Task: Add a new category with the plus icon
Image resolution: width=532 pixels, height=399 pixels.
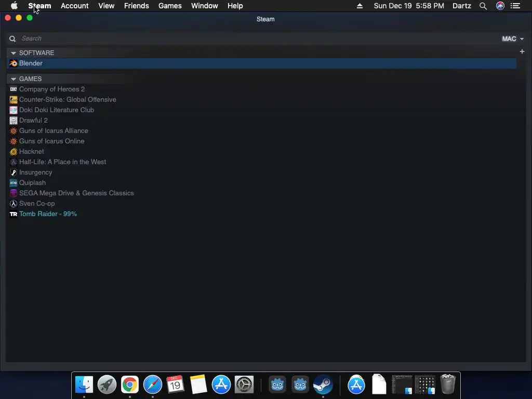Action: (522, 51)
